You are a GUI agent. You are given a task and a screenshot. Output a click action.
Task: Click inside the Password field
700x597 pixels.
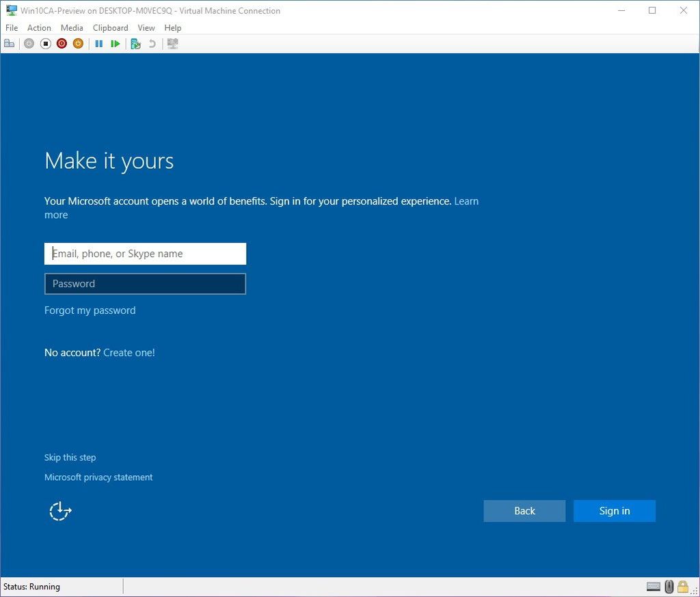(145, 283)
